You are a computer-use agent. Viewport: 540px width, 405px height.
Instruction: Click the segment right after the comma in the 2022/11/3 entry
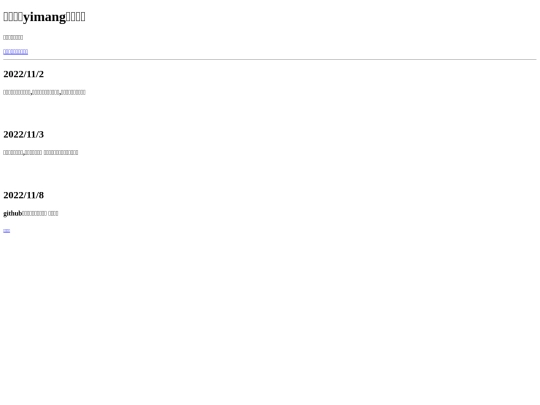coord(33,153)
